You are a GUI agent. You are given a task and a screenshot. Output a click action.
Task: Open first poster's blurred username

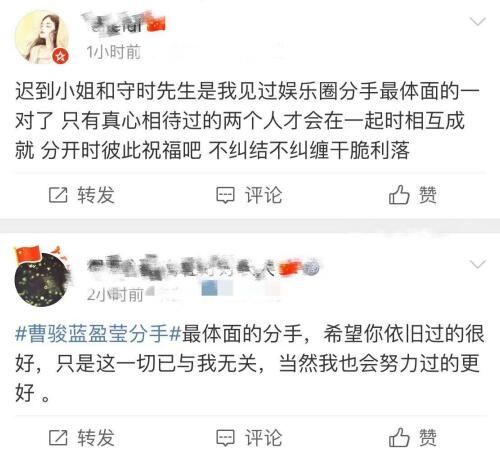pos(115,22)
